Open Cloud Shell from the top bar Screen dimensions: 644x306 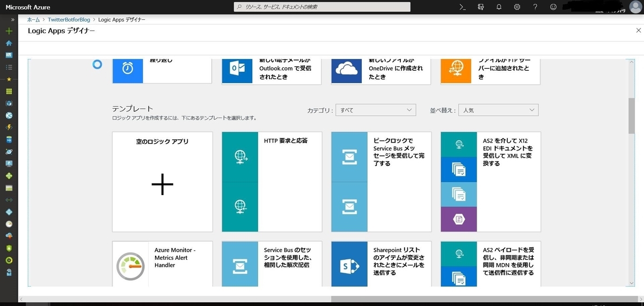pos(462,7)
